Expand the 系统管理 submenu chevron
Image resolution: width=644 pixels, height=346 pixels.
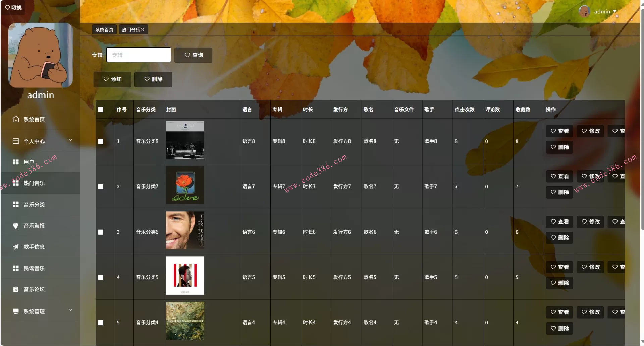pyautogui.click(x=70, y=310)
